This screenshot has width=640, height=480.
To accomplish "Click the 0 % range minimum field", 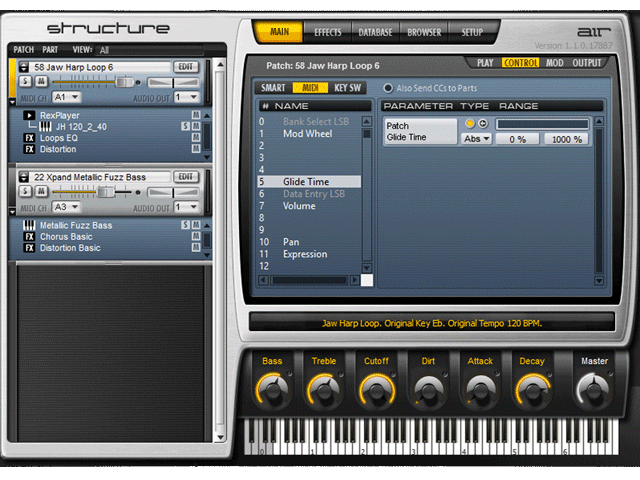I will tap(518, 139).
